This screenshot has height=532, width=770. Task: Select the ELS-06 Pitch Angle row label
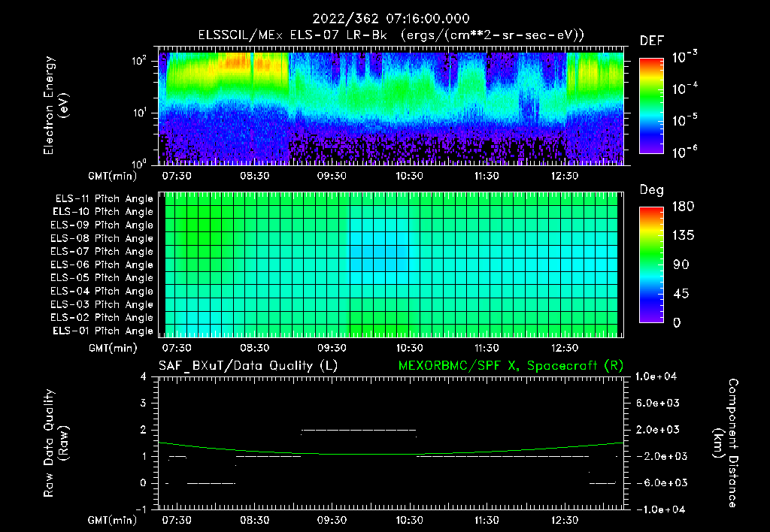(102, 265)
